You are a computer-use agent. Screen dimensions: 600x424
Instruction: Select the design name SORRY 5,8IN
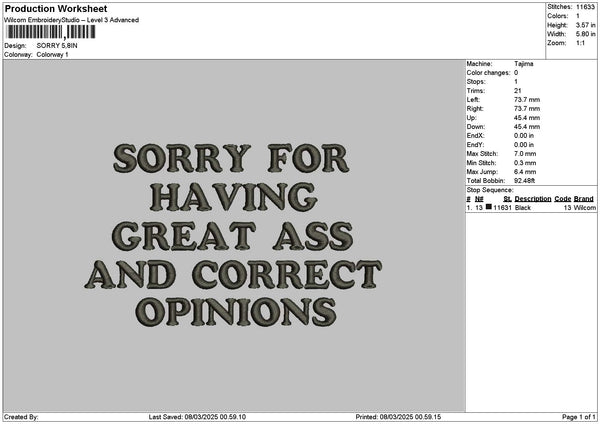click(x=57, y=46)
